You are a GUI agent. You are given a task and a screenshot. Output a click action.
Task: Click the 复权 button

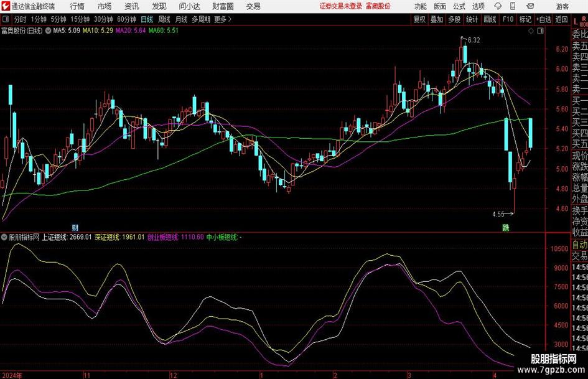coord(419,19)
